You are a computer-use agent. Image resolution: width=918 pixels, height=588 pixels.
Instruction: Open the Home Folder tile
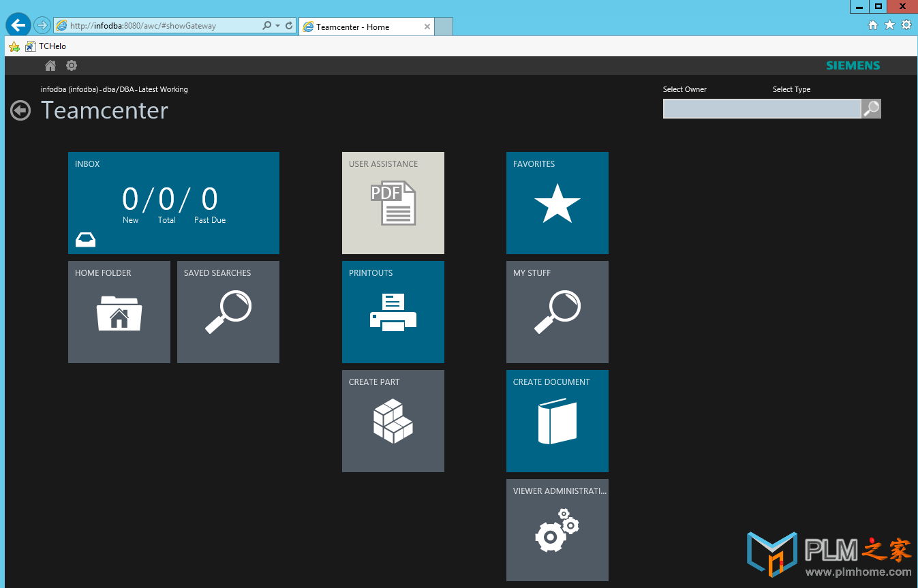pyautogui.click(x=119, y=312)
